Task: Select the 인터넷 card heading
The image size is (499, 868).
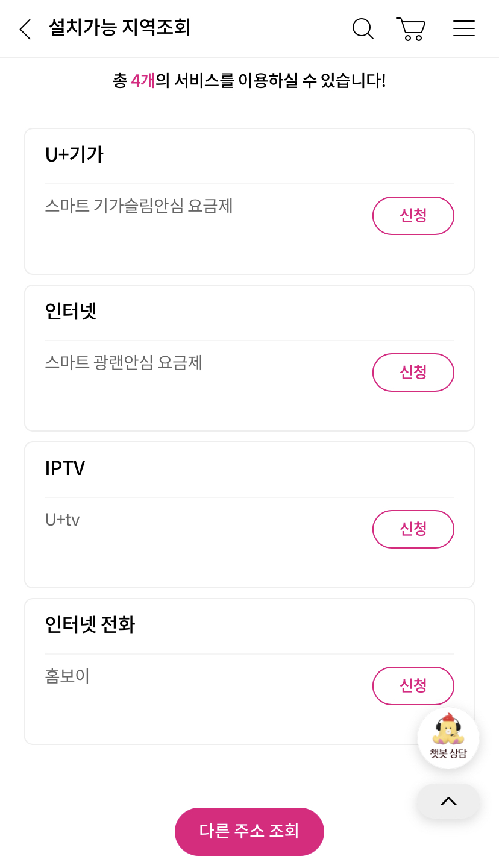Action: tap(71, 312)
